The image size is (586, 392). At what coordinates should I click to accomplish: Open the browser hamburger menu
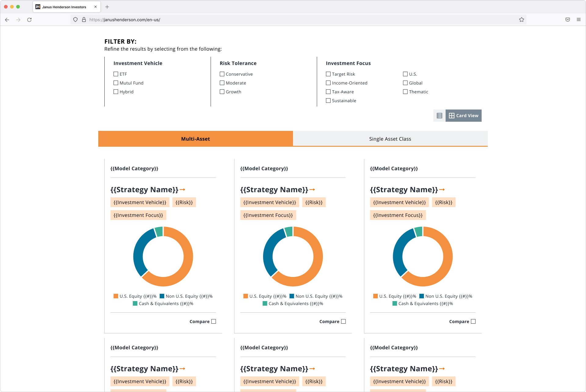[579, 20]
